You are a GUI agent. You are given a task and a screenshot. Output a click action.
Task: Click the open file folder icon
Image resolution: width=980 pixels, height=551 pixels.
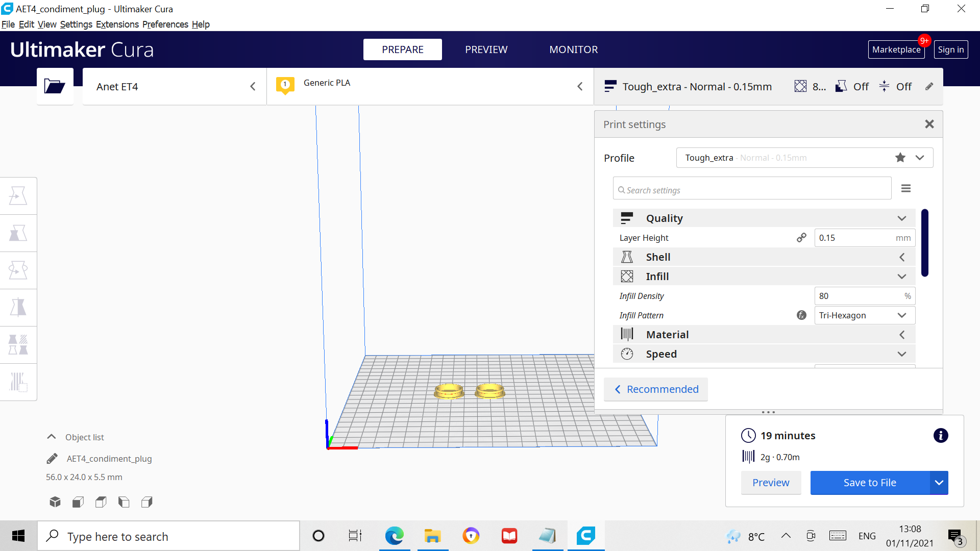(54, 86)
